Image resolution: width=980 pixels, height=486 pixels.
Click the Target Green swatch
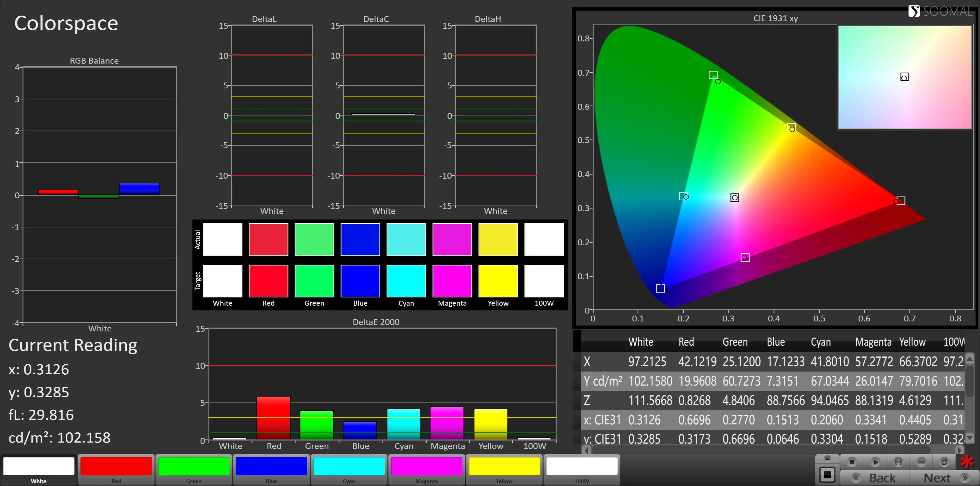coord(314,281)
